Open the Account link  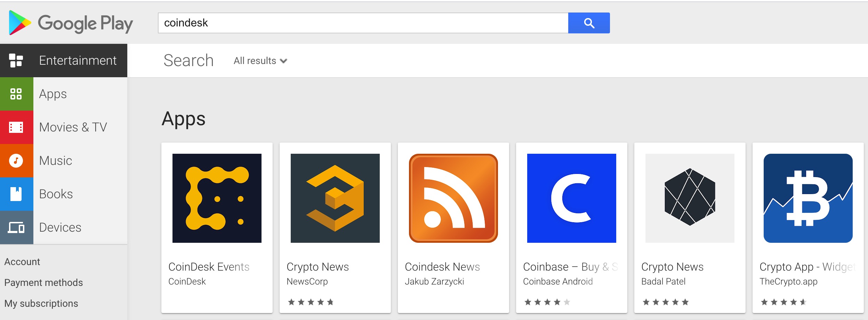click(x=22, y=262)
